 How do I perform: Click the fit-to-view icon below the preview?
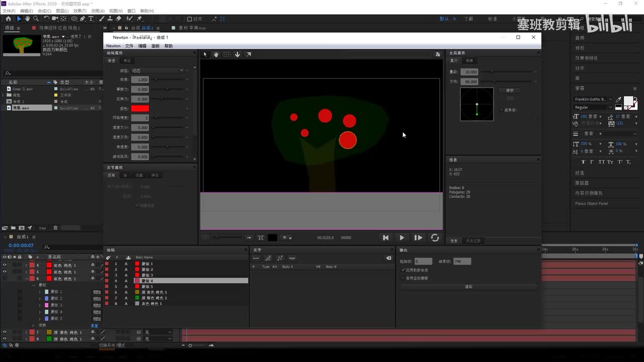point(261,238)
